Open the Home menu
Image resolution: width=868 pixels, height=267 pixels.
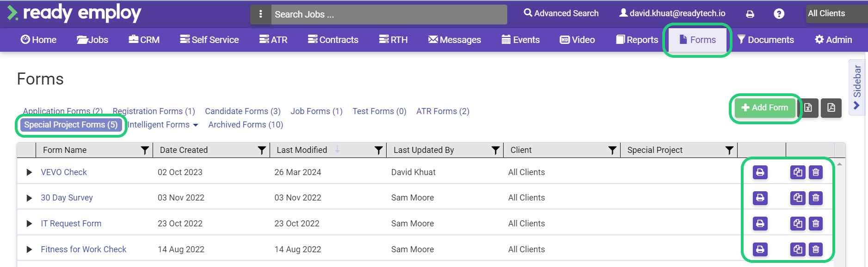pos(38,40)
